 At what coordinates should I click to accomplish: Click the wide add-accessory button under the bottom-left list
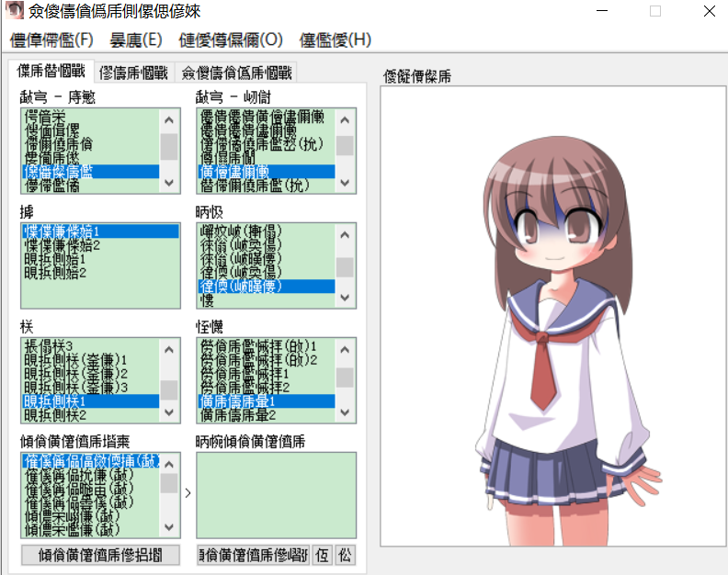100,555
